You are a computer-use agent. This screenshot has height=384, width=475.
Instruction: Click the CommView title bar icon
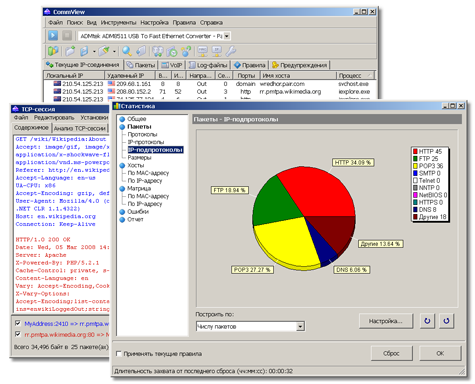point(48,12)
